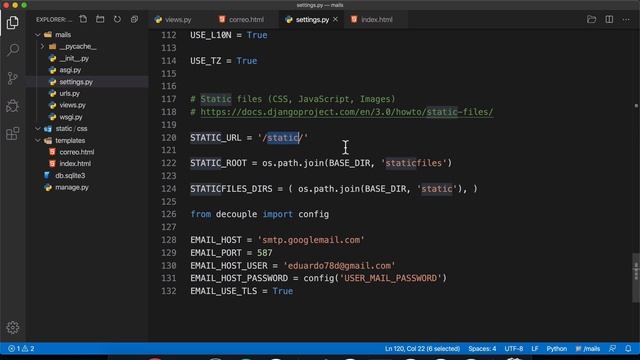Click on line number 126

coord(169,214)
